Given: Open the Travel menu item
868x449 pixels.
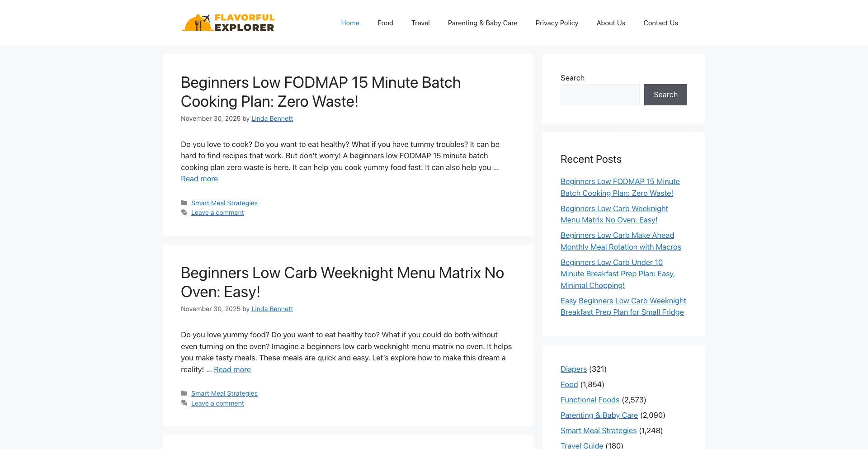Looking at the screenshot, I should click(x=420, y=23).
